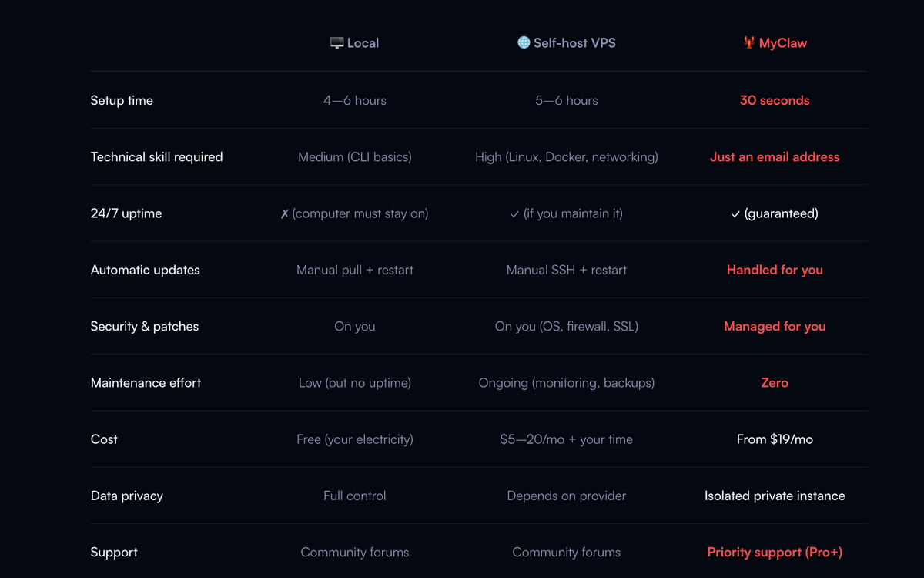The width and height of the screenshot is (924, 578).
Task: Click the Support row label
Action: [x=114, y=552]
